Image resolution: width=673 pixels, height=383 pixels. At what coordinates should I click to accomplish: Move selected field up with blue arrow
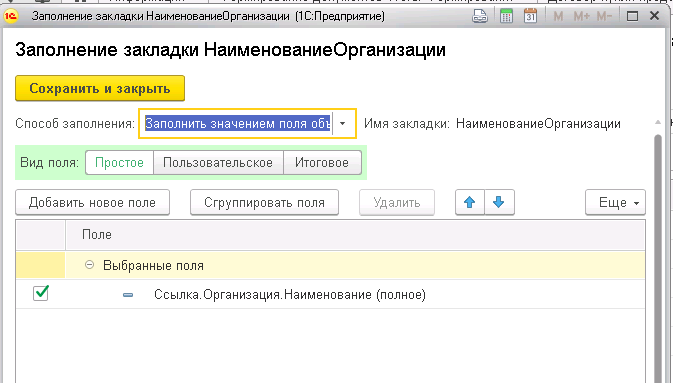tap(470, 202)
